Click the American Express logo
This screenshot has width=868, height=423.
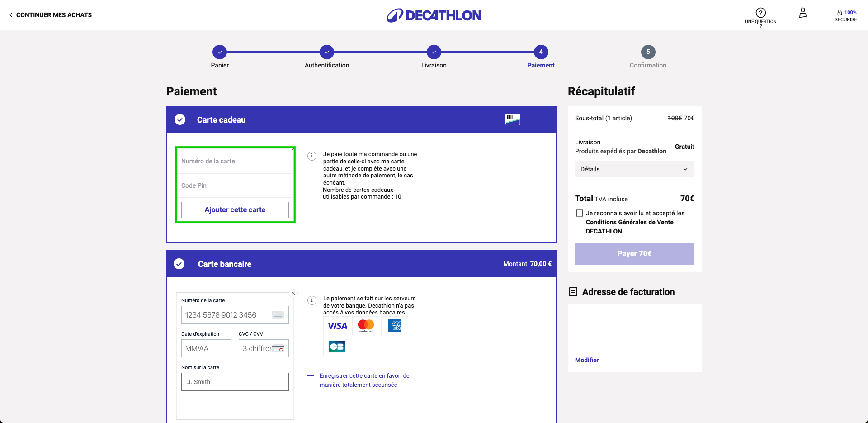(x=395, y=326)
